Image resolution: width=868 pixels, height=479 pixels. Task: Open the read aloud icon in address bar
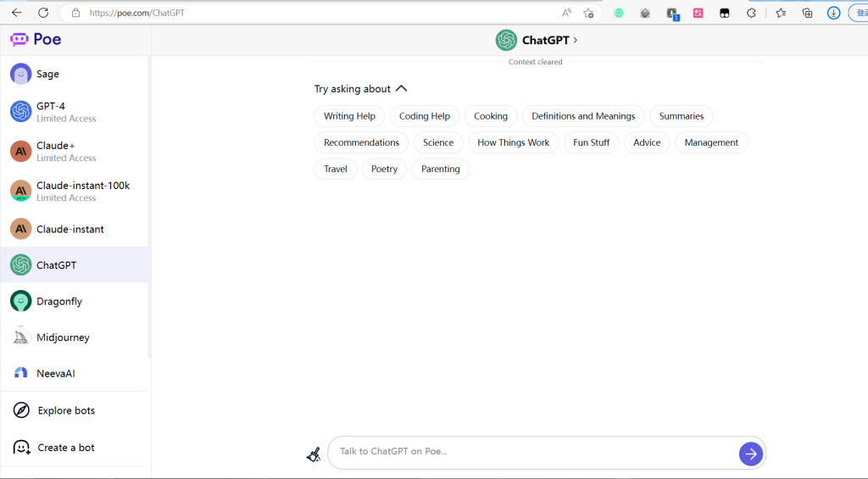[566, 13]
